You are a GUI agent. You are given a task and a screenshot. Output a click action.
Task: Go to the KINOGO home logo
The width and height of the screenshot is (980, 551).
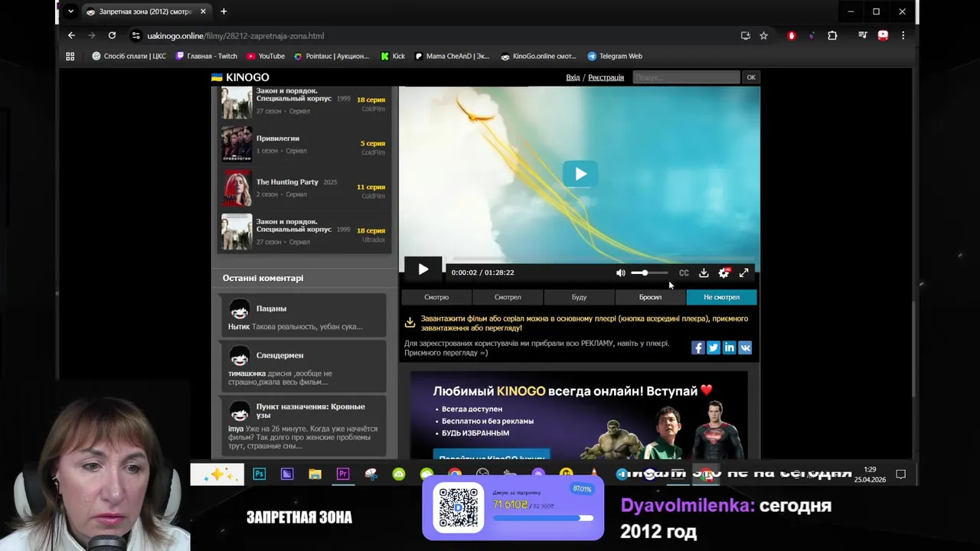pos(240,77)
